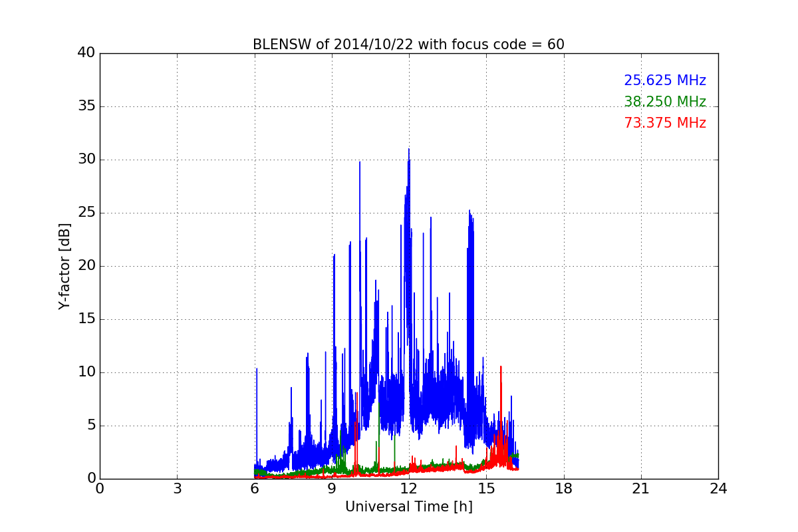
Task: Select the 38.250 MHz legend label
Action: [665, 102]
